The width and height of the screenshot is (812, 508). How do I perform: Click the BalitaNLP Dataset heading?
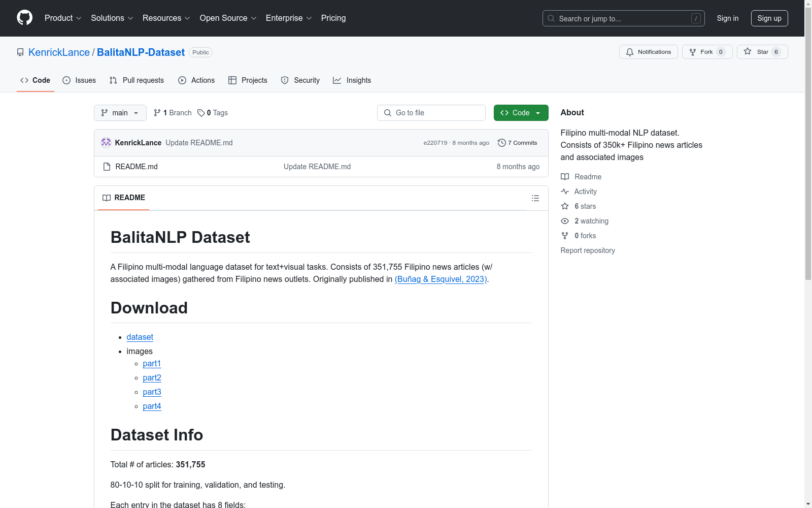point(180,237)
